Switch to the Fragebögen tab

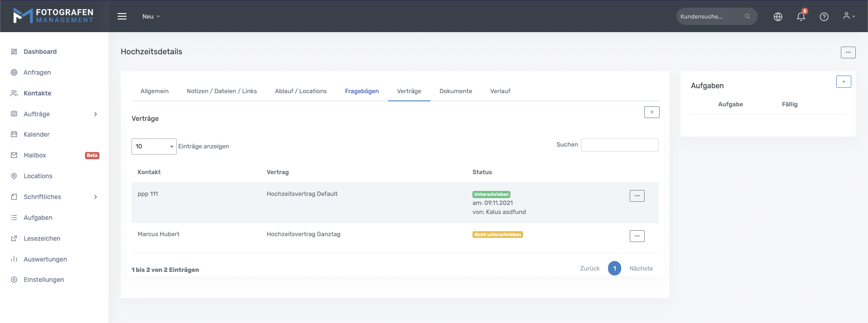(362, 91)
